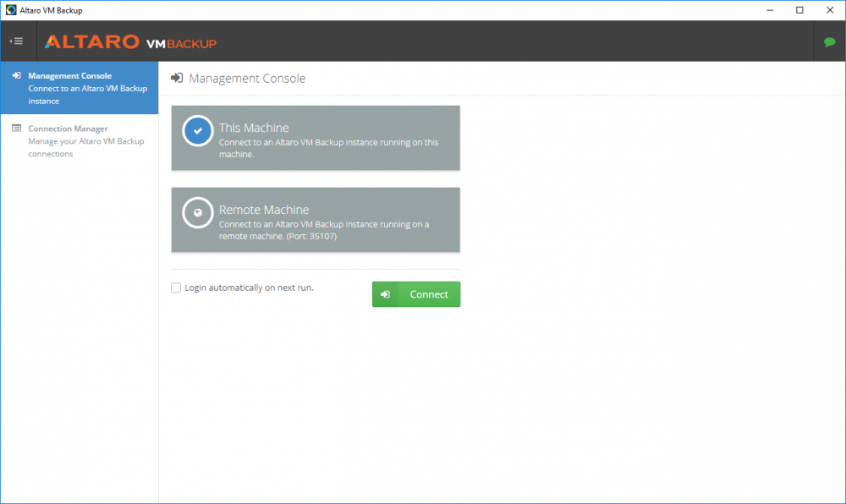Open the Connection Manager sidebar item

(80, 140)
